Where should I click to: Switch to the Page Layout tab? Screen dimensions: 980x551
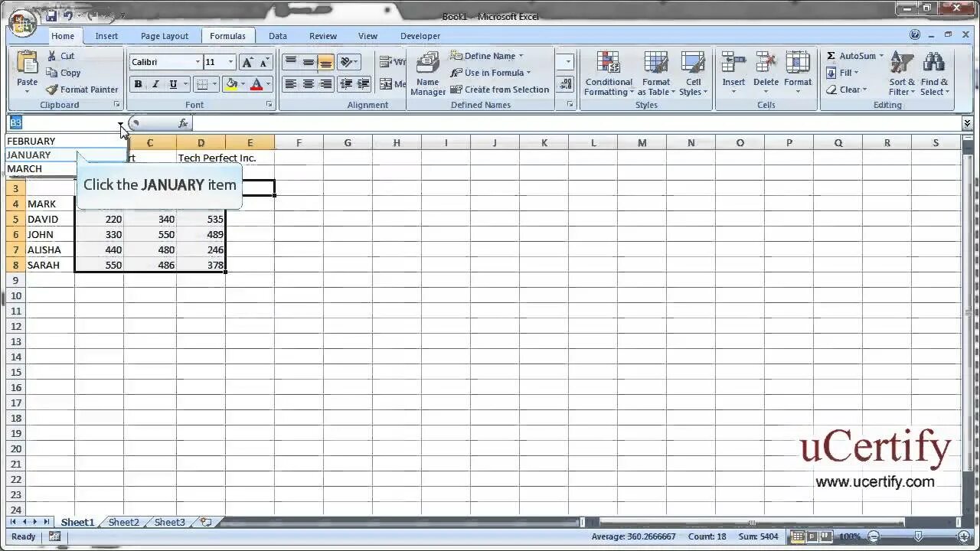[164, 36]
